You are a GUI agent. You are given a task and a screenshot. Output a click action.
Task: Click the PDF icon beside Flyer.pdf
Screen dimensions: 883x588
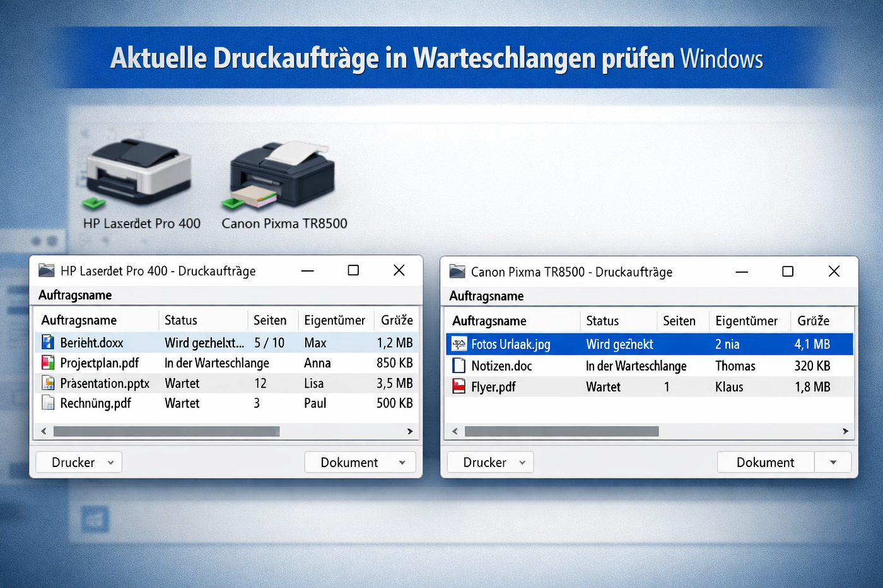pos(459,387)
